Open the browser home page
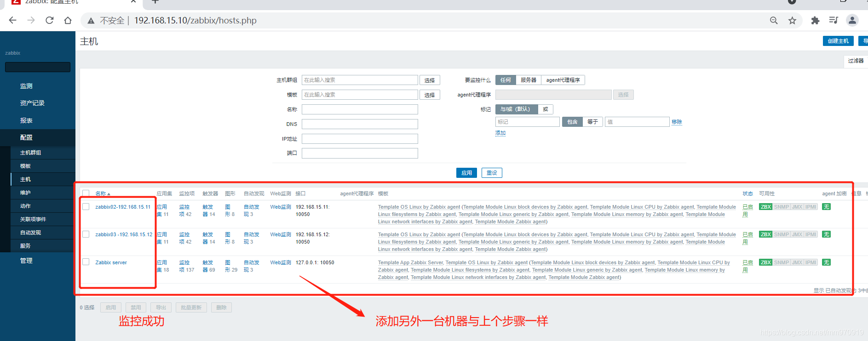The width and height of the screenshot is (868, 341). (x=68, y=20)
